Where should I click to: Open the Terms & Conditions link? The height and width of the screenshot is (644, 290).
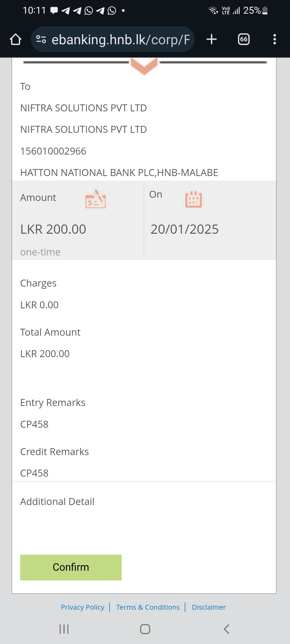(x=148, y=607)
